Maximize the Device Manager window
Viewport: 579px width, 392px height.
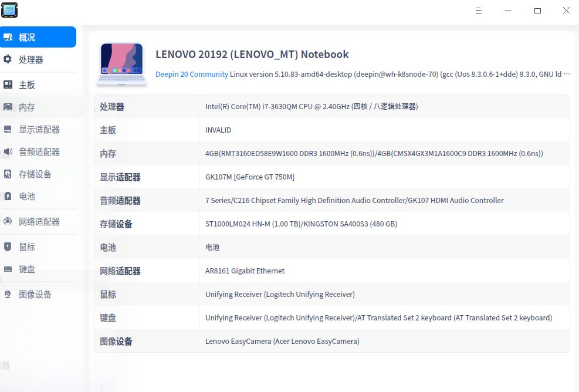tap(537, 11)
